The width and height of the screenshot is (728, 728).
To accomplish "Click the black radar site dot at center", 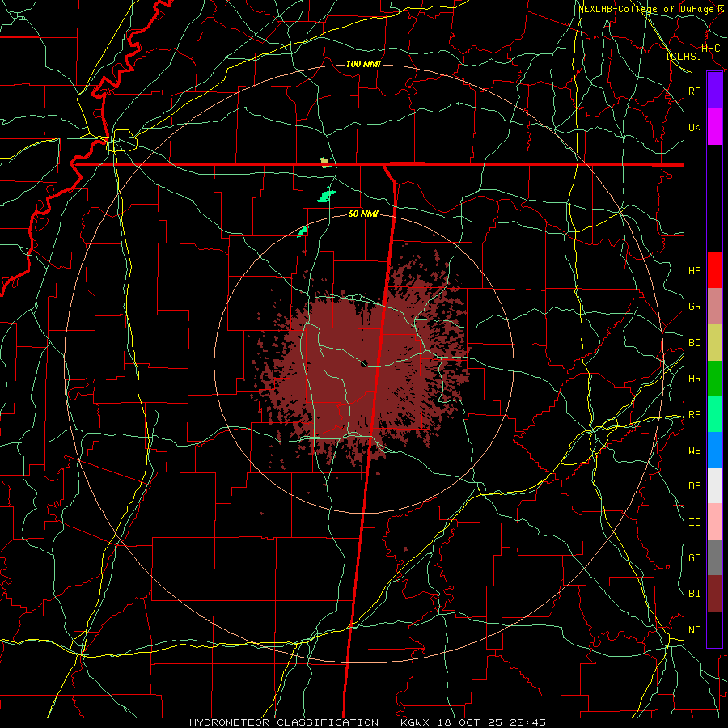I will pyautogui.click(x=364, y=363).
